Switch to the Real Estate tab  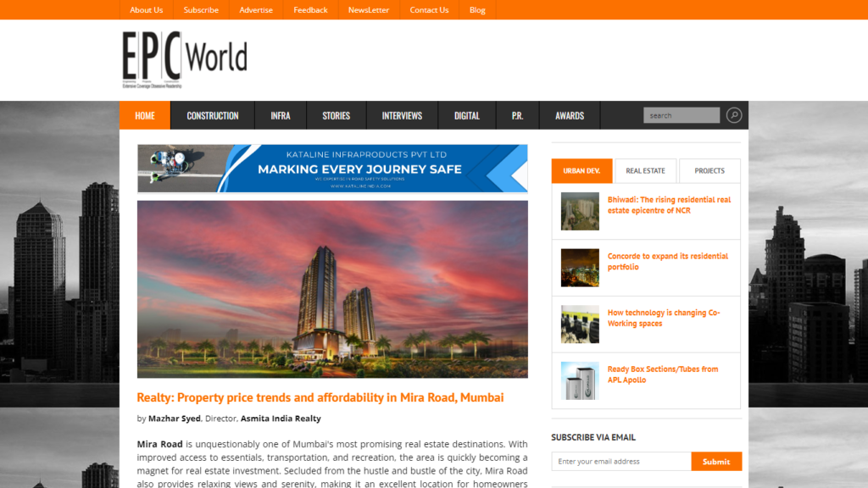[x=645, y=171]
